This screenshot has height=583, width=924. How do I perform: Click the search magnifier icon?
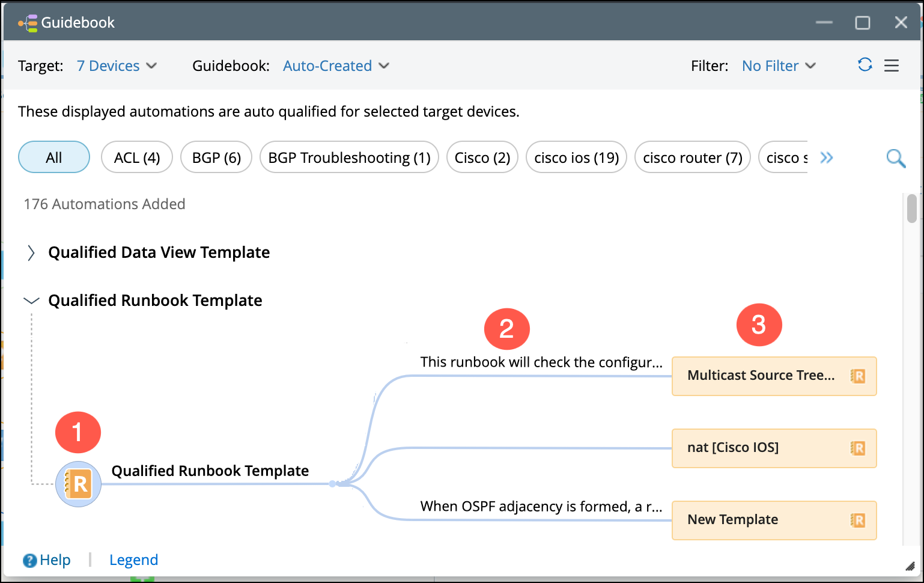896,158
